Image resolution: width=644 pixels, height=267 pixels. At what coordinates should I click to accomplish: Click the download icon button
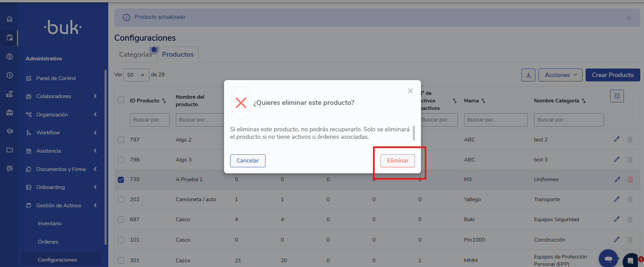click(528, 75)
